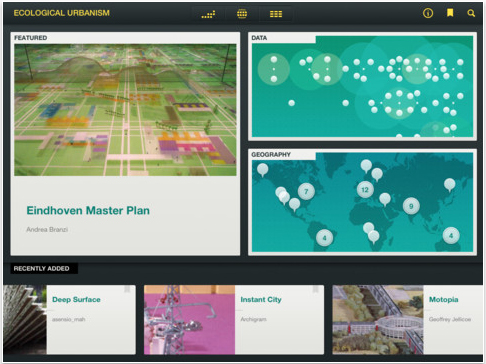Switch to the dotted data view icon

(x=208, y=14)
